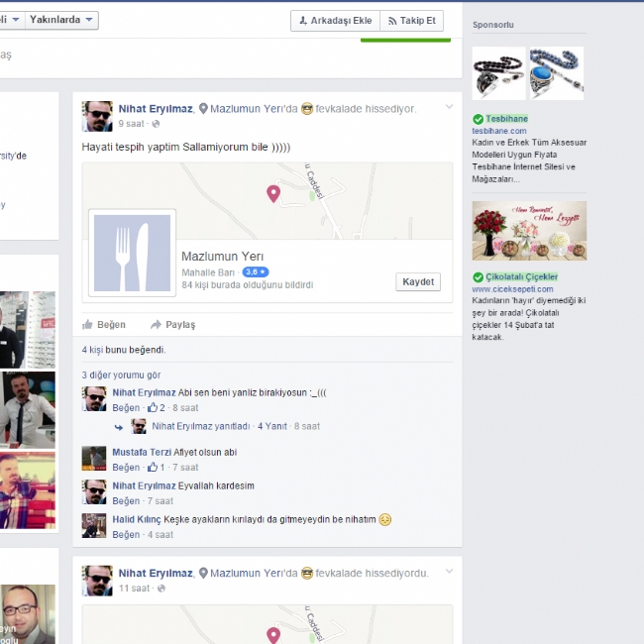Open Nihat Eryılmaz profile from 9 saat post
The height and width of the screenshot is (644, 644).
point(156,109)
